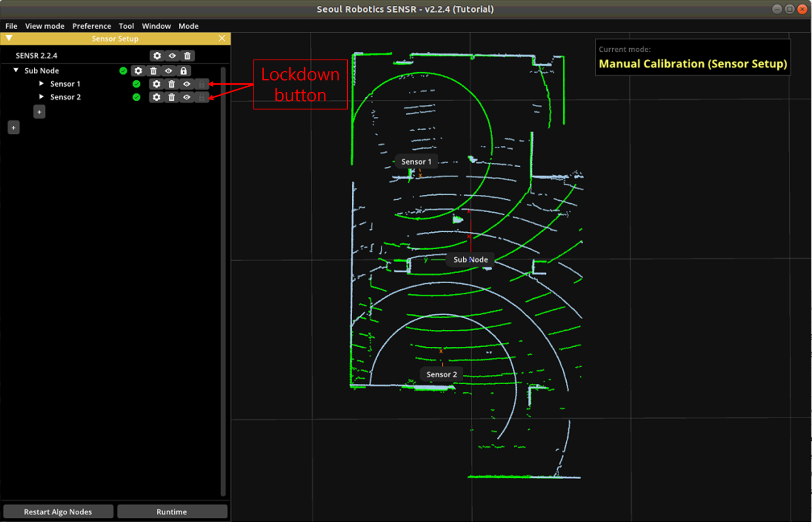Open Sensor 2 settings gear
The image size is (812, 522).
click(x=156, y=97)
